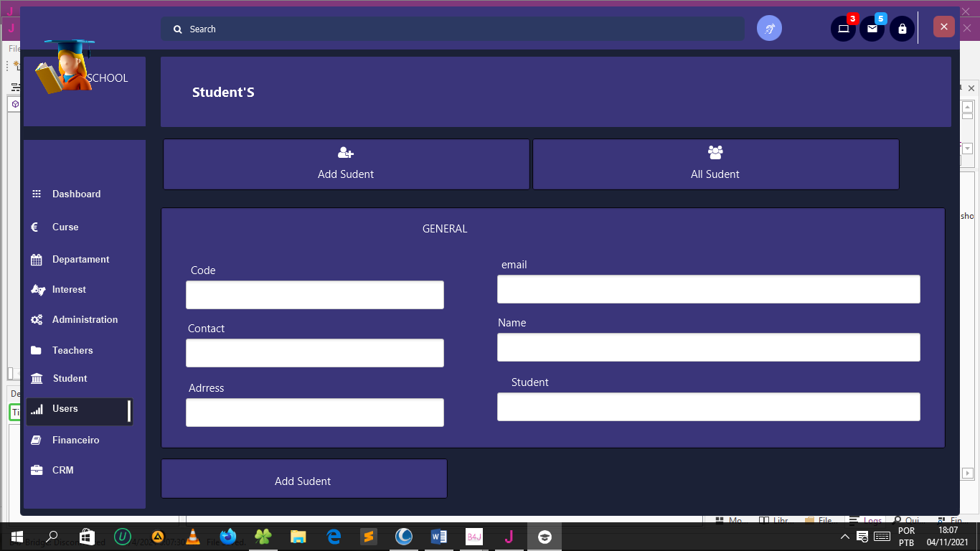Image resolution: width=980 pixels, height=551 pixels.
Task: Open Firefox from the taskbar
Action: [x=228, y=537]
